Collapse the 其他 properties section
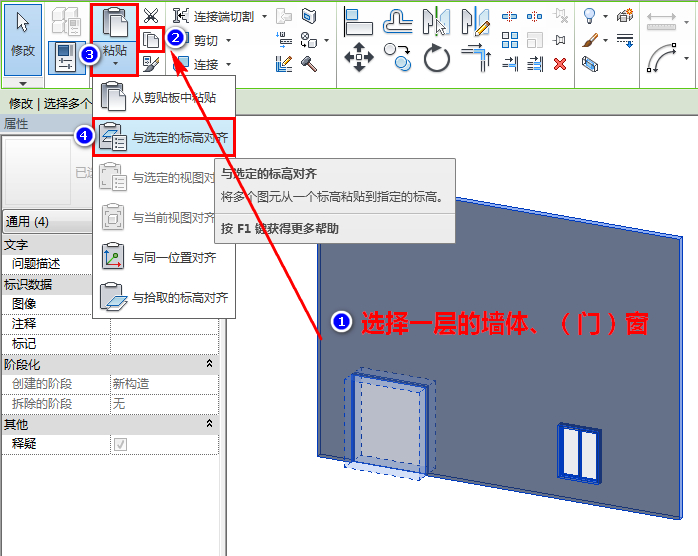698x556 pixels. pos(209,423)
